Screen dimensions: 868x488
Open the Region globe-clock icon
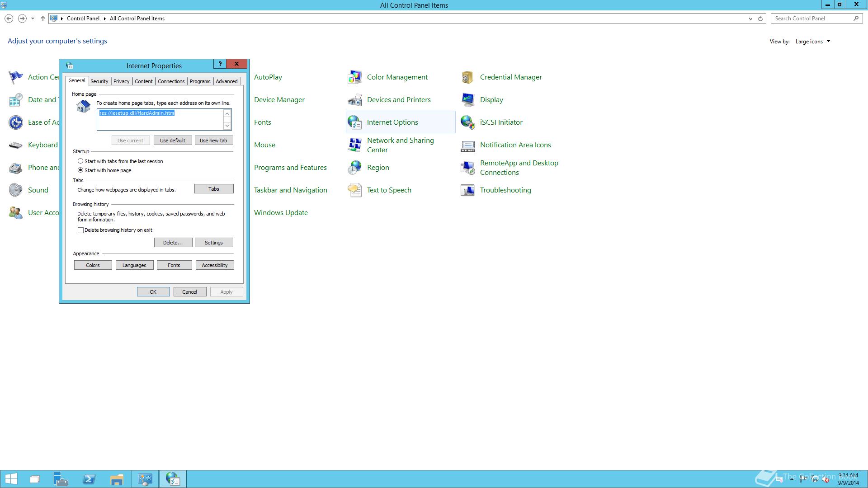[x=355, y=168]
